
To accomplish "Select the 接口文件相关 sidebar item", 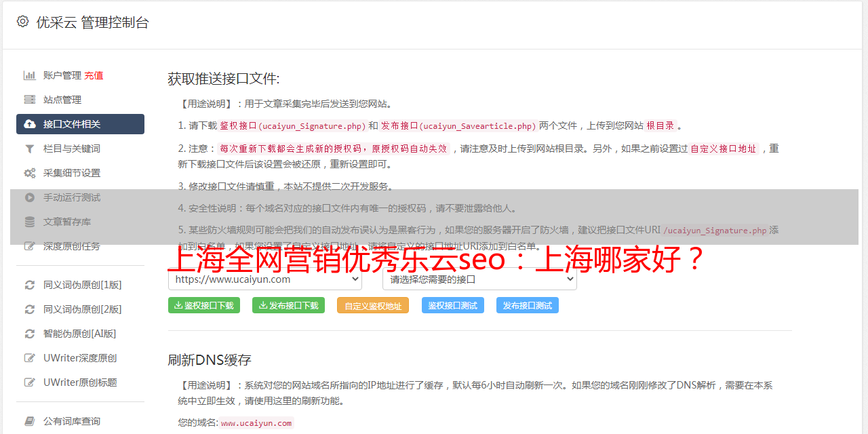I will [80, 124].
